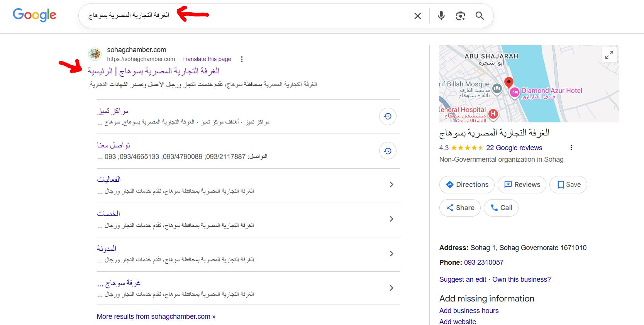Image resolution: width=644 pixels, height=325 pixels.
Task: Open the Translate this page link
Action: [x=207, y=59]
